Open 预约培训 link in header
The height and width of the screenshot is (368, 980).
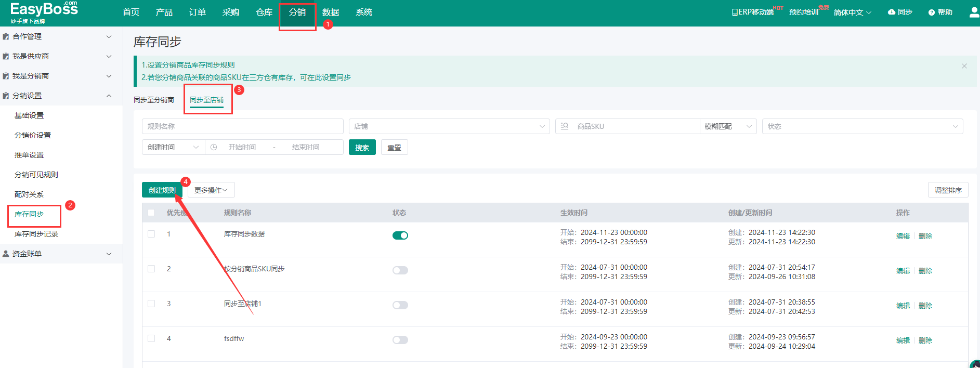click(x=804, y=12)
